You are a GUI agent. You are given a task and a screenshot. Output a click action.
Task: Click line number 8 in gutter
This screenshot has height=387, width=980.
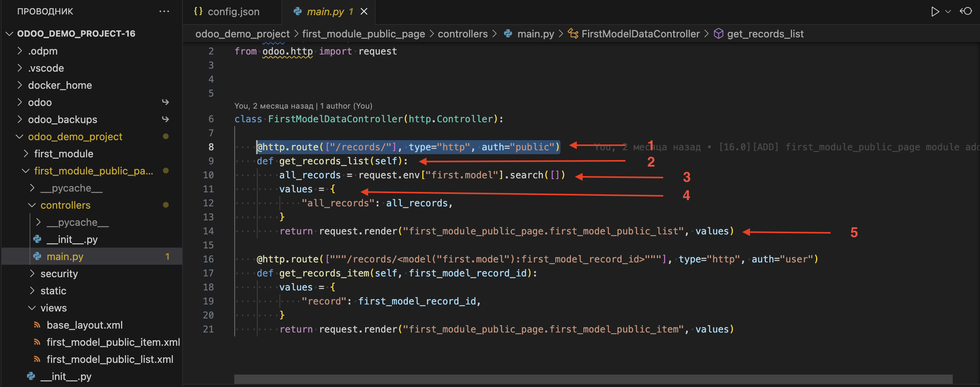click(x=211, y=147)
